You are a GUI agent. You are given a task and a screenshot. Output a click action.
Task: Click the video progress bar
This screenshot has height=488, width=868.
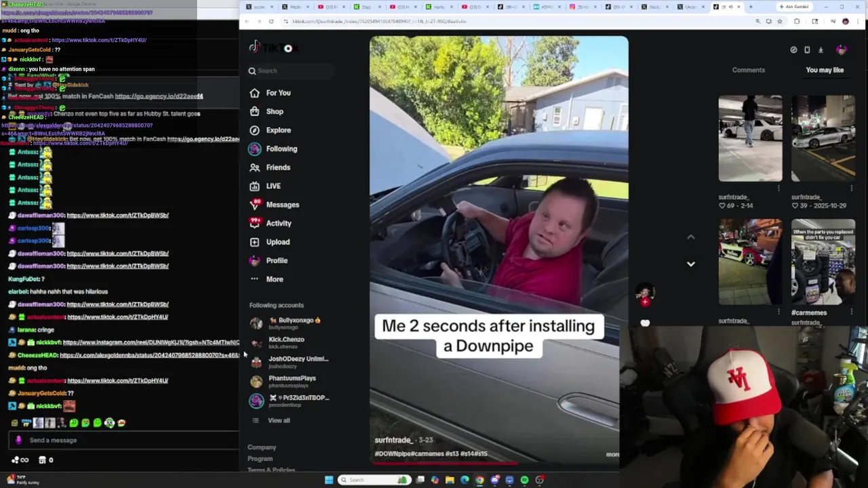[495, 464]
